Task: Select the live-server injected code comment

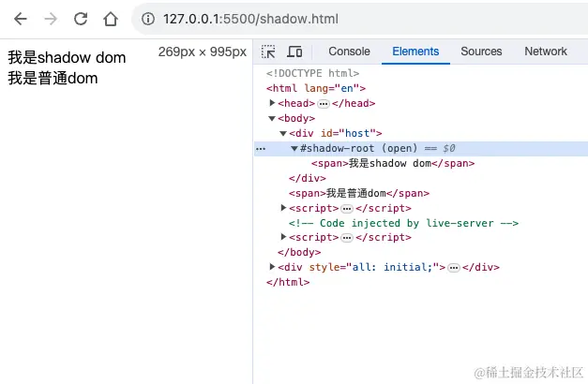Action: click(403, 223)
